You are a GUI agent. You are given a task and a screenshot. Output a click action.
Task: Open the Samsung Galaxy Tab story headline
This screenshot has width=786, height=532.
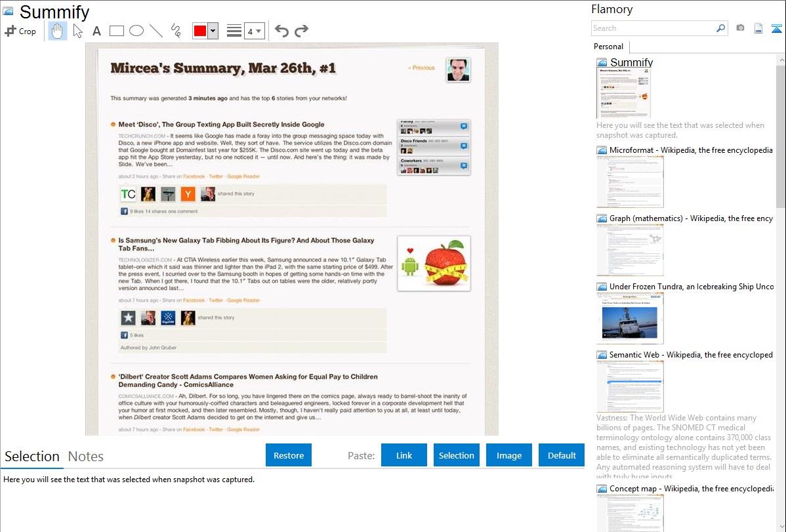click(x=246, y=244)
